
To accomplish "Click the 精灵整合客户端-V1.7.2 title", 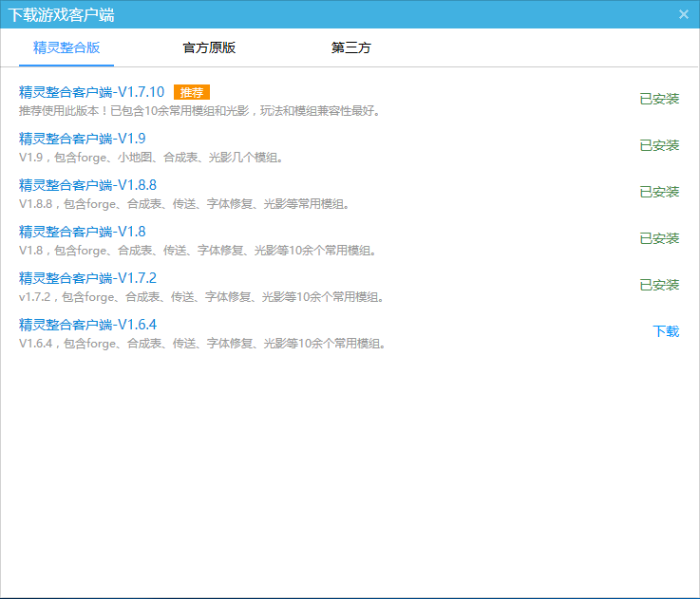I will [x=87, y=278].
